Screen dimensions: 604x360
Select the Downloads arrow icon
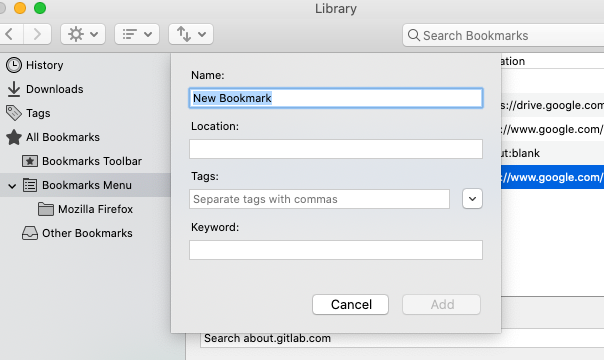click(14, 89)
